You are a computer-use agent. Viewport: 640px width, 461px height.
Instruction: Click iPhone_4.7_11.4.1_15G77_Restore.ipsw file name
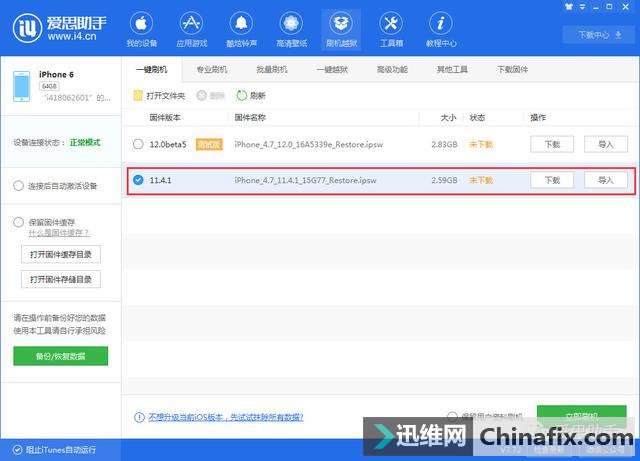coord(305,180)
